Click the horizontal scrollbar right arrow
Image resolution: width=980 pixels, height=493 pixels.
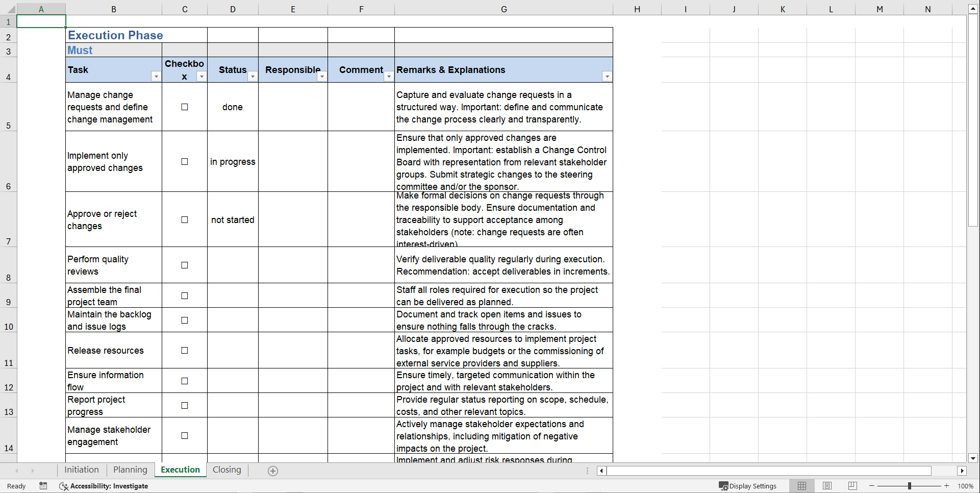click(962, 471)
